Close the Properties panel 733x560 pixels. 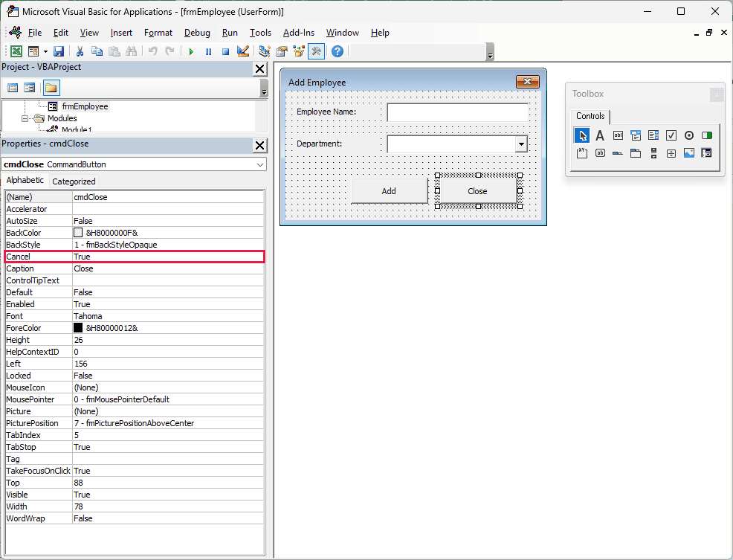260,146
